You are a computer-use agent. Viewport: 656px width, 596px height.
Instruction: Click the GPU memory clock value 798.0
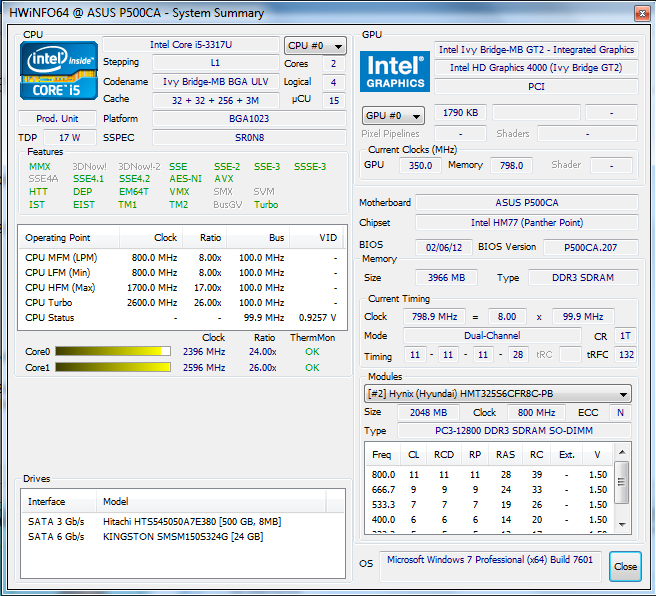tap(511, 166)
